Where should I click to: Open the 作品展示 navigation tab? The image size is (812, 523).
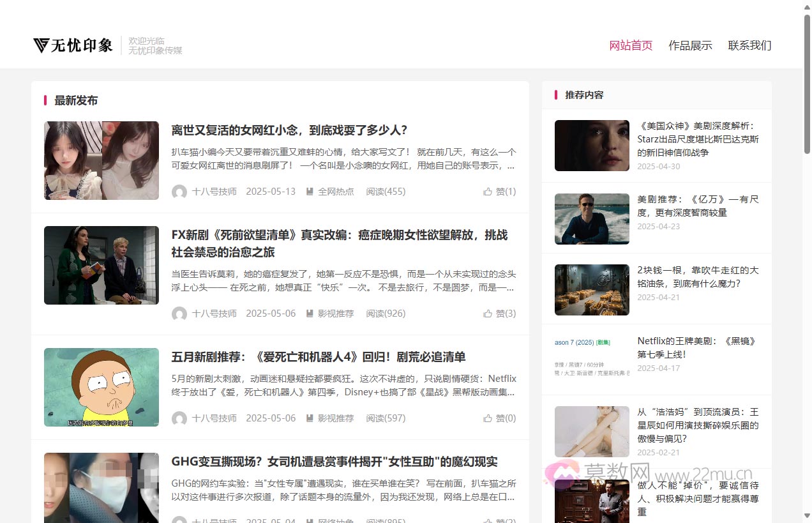click(x=690, y=45)
